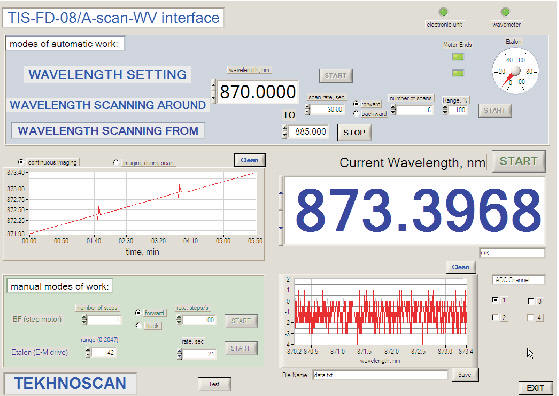
Task: Click the round dial gauge knob
Action: (515, 71)
